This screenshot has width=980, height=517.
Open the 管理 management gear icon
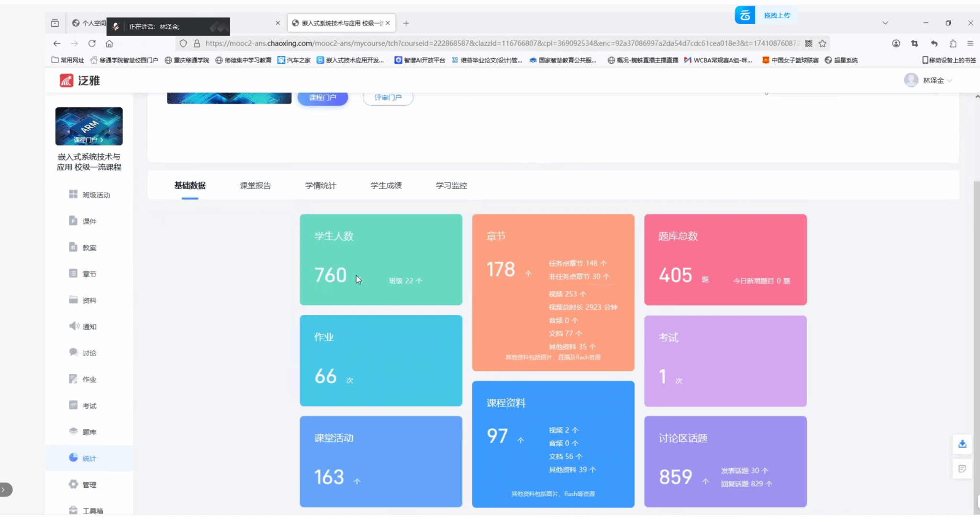click(x=73, y=484)
